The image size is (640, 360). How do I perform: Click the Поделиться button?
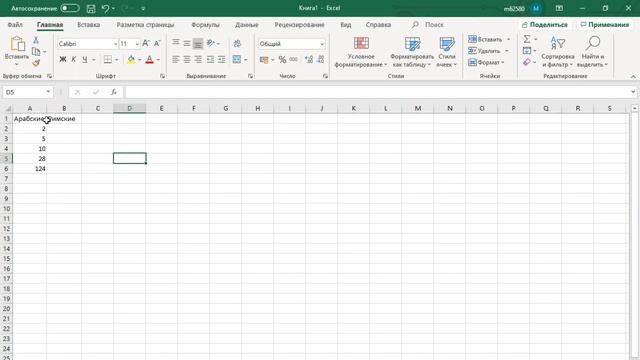(545, 25)
